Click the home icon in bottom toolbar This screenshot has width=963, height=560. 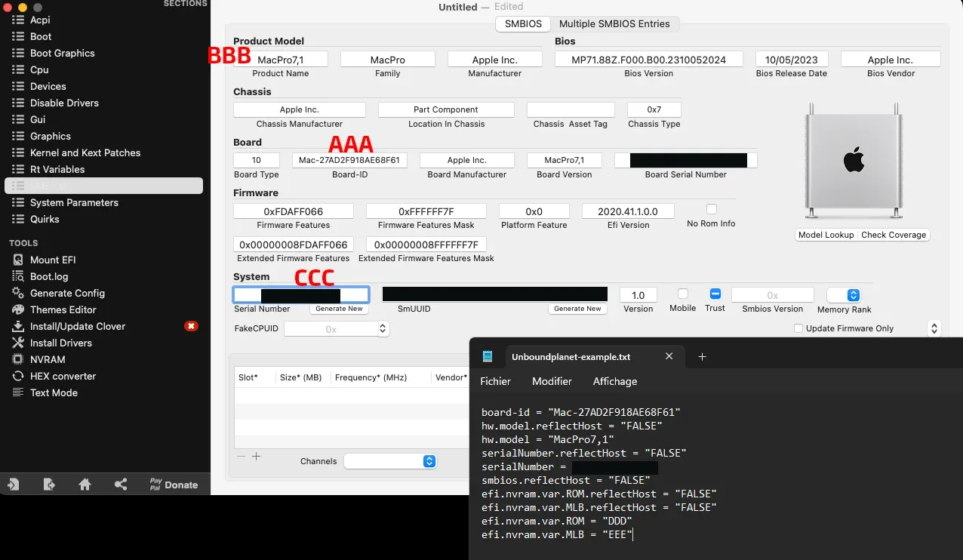85,485
